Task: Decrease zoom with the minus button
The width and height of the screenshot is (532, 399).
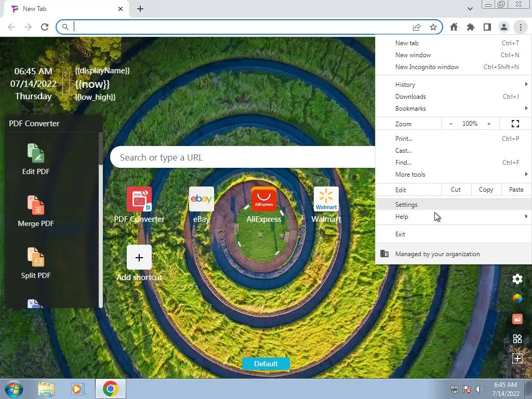Action: [451, 124]
